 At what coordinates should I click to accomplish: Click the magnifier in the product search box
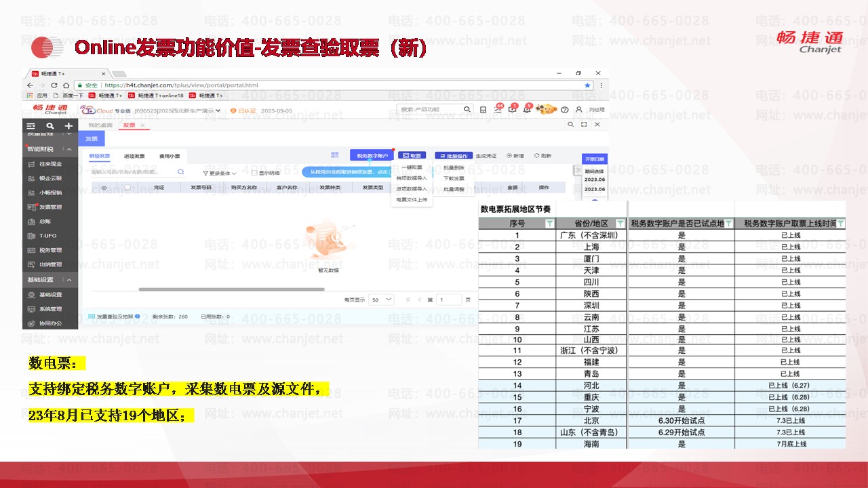[x=467, y=109]
